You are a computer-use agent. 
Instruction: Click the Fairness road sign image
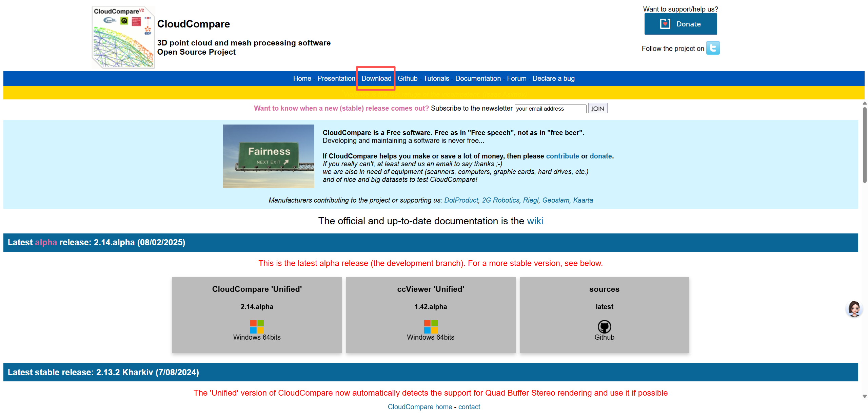point(269,156)
